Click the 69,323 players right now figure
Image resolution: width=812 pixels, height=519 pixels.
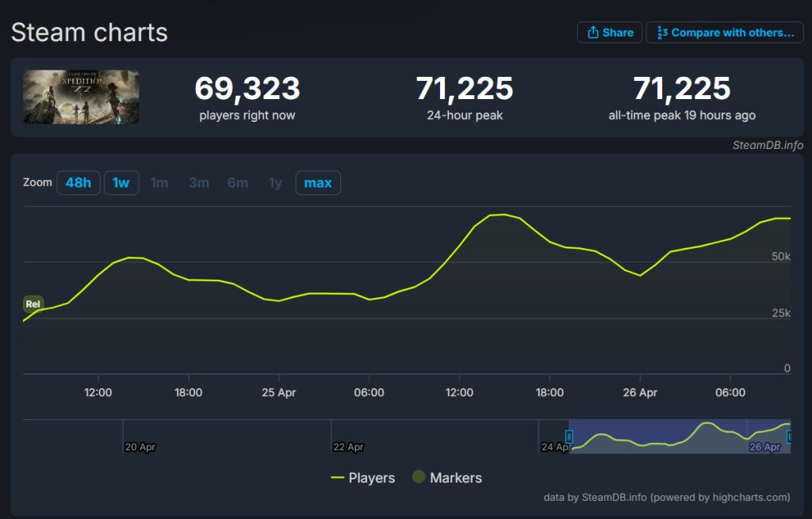247,88
